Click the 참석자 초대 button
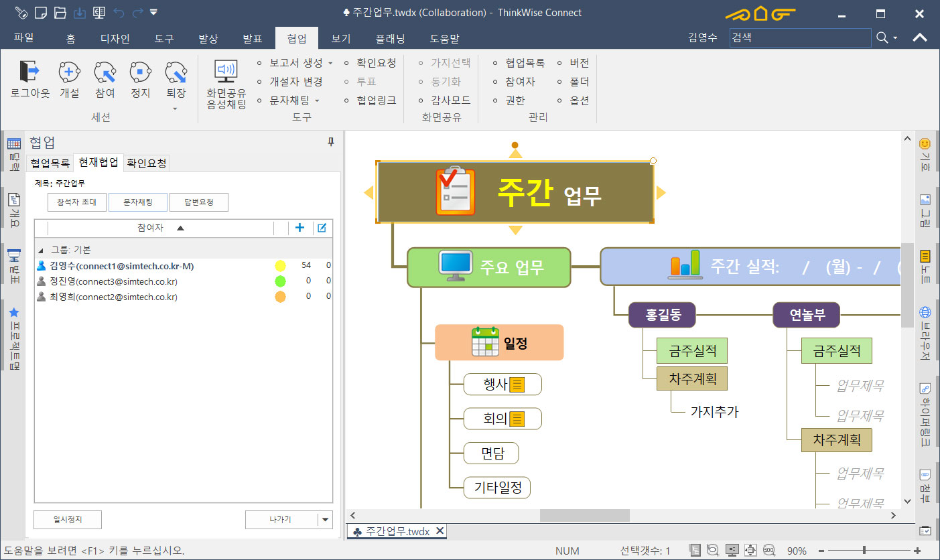This screenshot has height=560, width=940. pyautogui.click(x=77, y=202)
